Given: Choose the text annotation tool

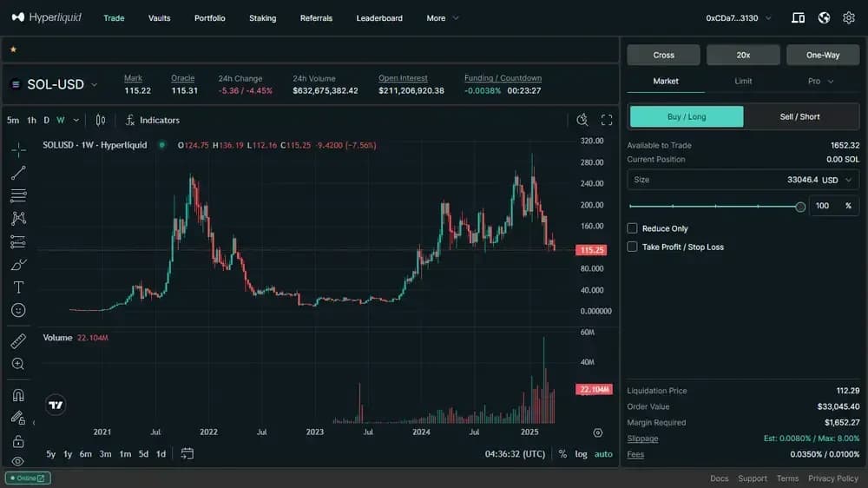Looking at the screenshot, I should pos(18,287).
